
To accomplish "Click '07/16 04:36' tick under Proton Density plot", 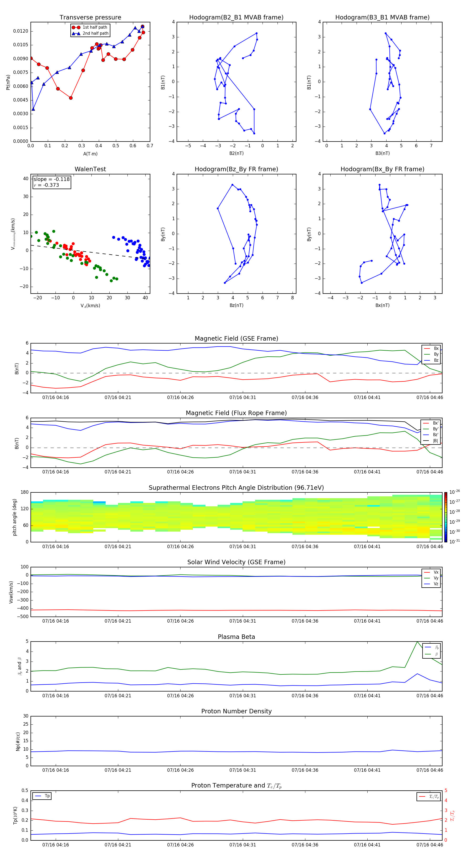I will tap(305, 770).
